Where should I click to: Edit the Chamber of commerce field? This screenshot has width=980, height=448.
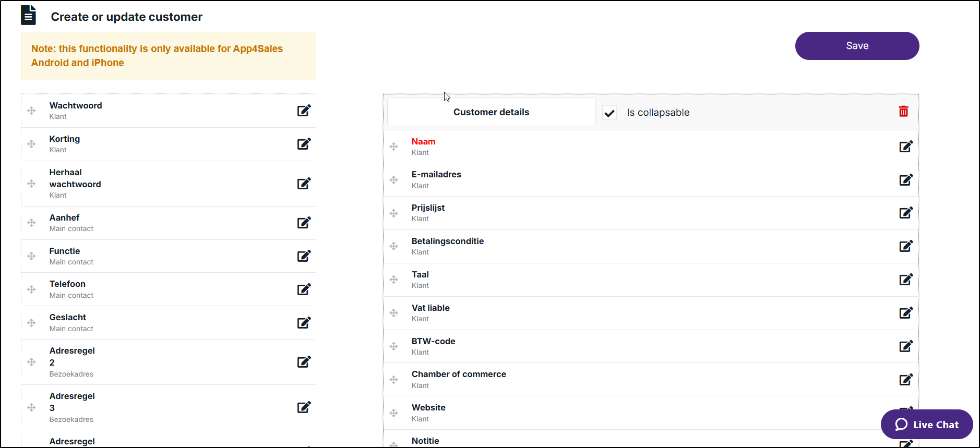(906, 380)
